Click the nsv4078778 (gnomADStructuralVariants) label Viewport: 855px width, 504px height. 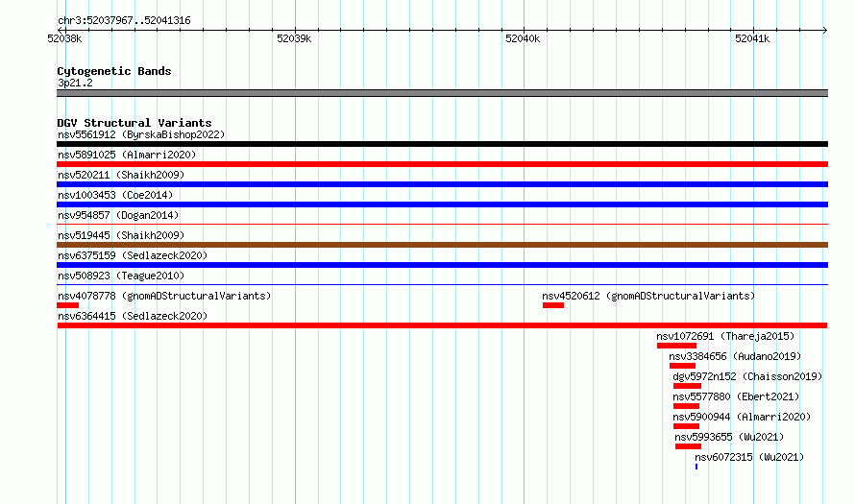point(164,296)
